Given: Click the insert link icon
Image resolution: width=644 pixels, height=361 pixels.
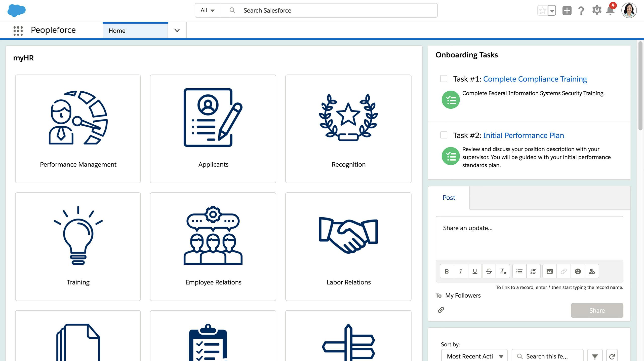Looking at the screenshot, I should click(564, 271).
